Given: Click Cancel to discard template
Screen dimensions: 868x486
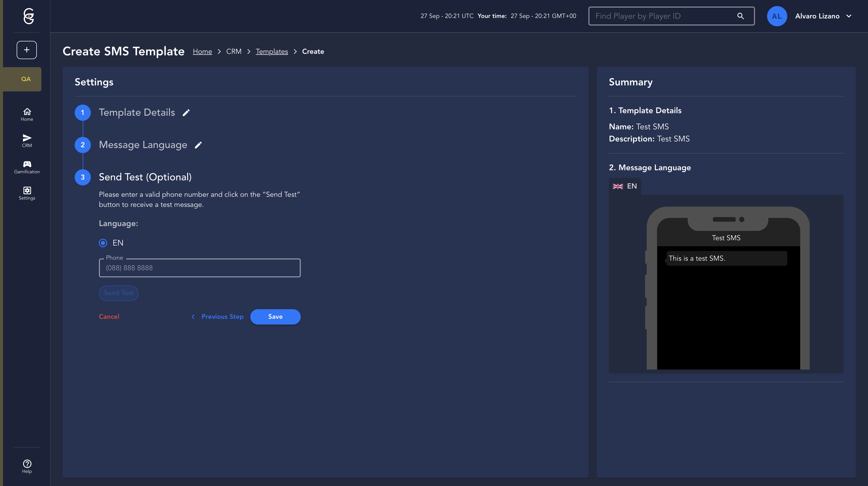Looking at the screenshot, I should point(109,317).
